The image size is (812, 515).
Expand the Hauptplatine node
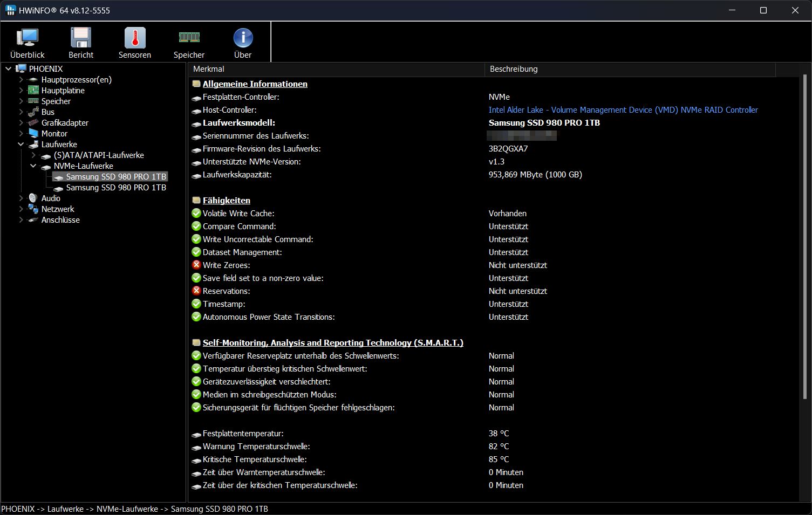(21, 90)
